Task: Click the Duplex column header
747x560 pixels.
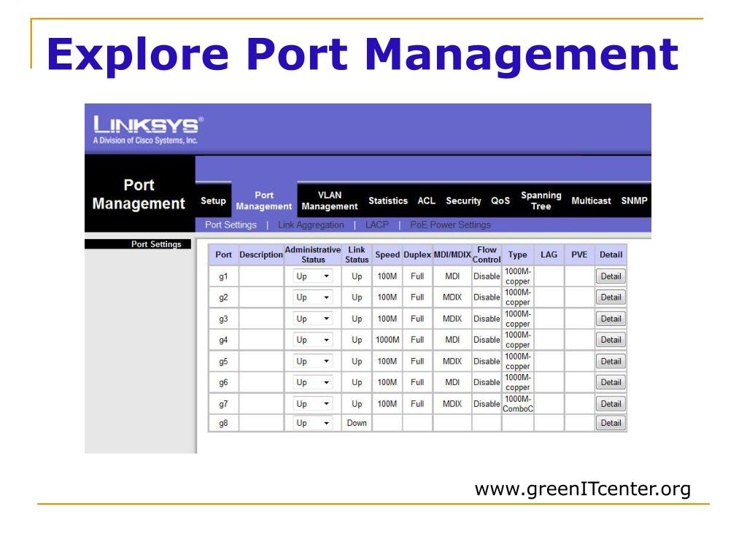Action: point(417,254)
